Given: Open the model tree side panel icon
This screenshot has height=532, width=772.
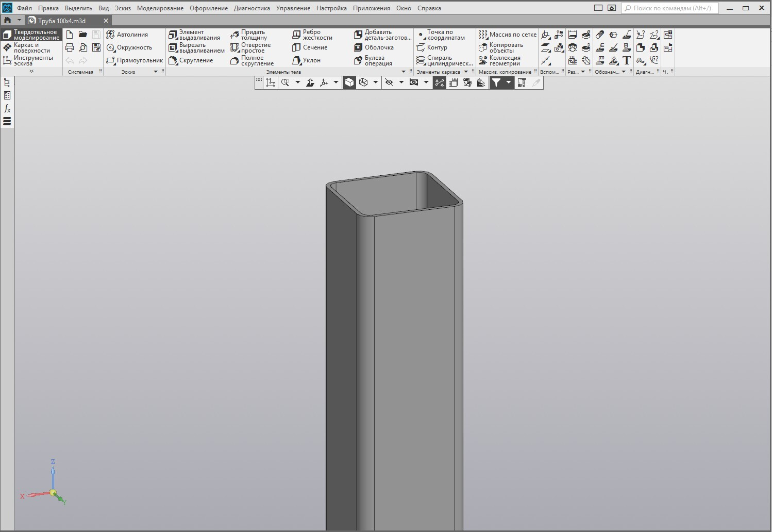Looking at the screenshot, I should [7, 82].
